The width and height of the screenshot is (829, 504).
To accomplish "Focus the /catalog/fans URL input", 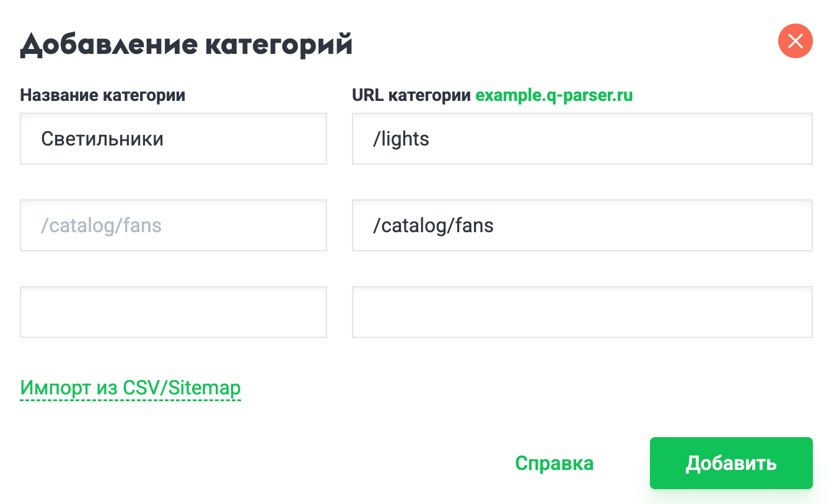I will click(582, 225).
